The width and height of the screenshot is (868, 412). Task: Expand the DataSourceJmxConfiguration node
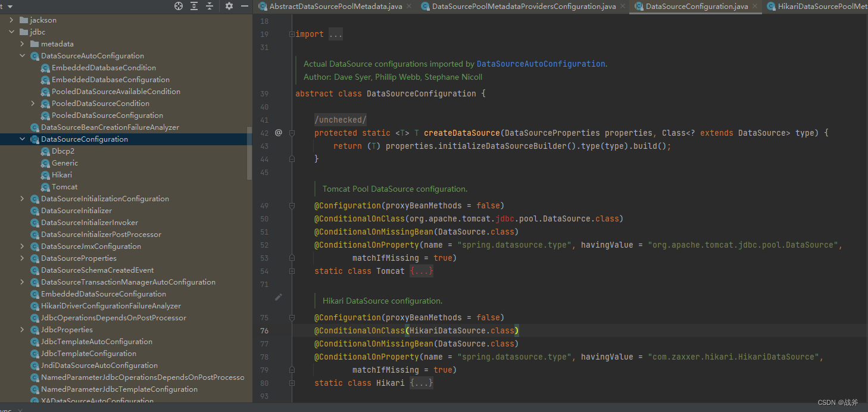coord(22,246)
